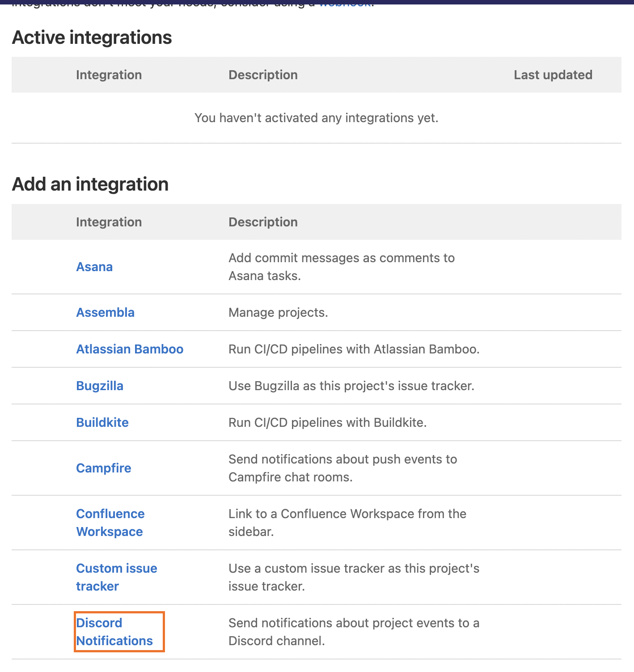634x672 pixels.
Task: Choose the Campfire integration
Action: (x=104, y=468)
